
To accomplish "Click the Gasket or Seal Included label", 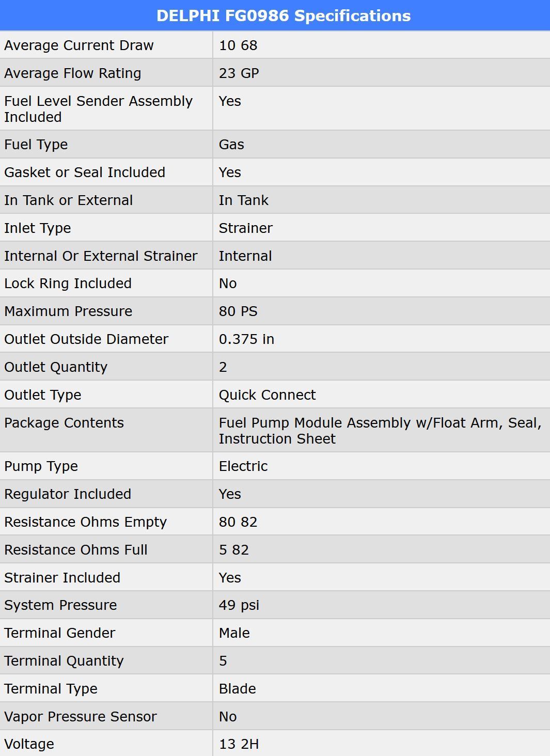I will [x=85, y=172].
